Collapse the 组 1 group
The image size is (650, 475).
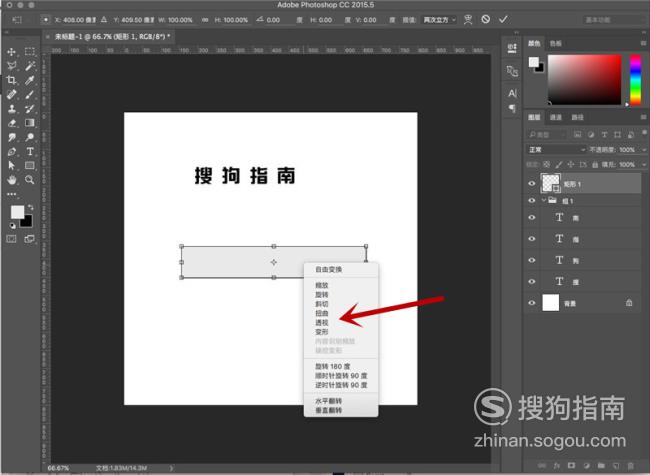544,201
